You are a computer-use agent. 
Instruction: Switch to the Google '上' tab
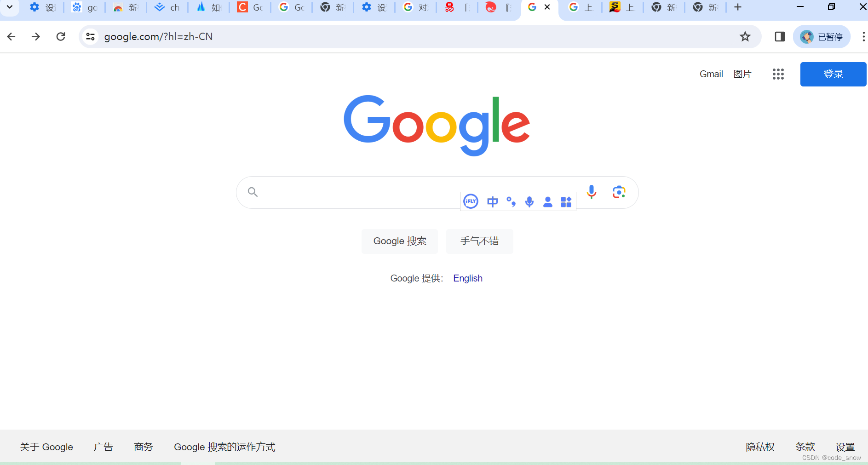581,7
